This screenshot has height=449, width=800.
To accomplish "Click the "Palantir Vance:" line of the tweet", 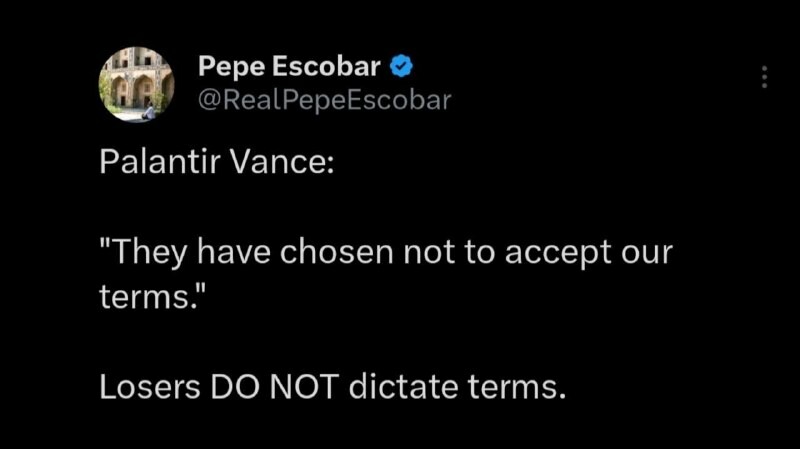I will [x=216, y=163].
